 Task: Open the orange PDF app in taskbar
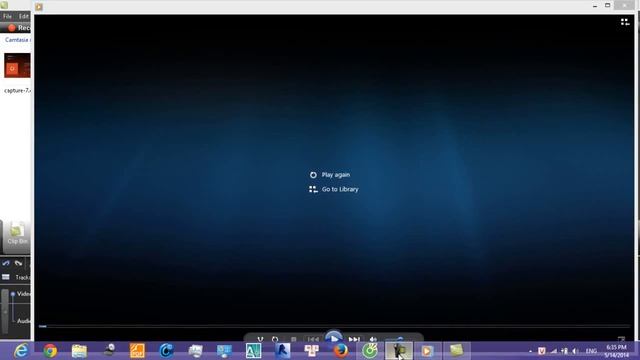[x=137, y=351]
